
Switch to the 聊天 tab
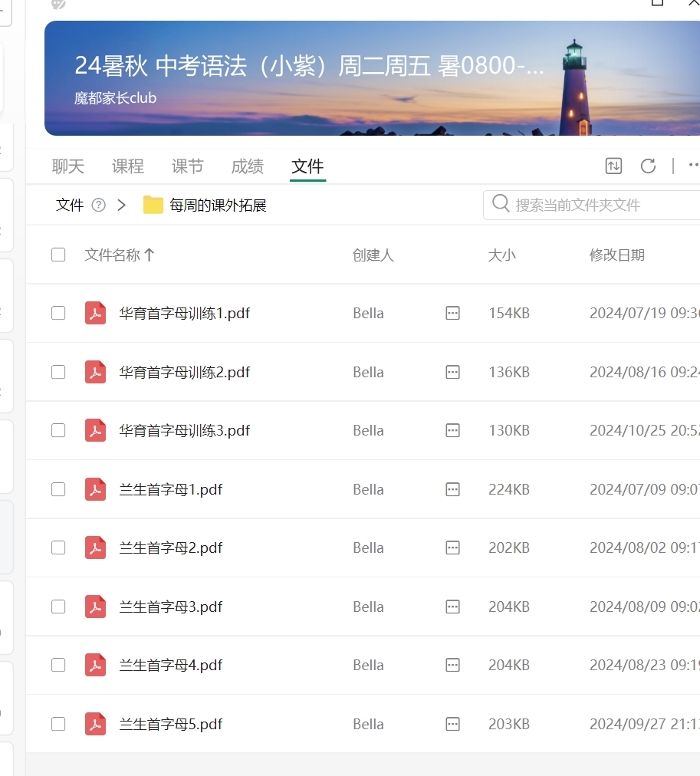pos(68,166)
